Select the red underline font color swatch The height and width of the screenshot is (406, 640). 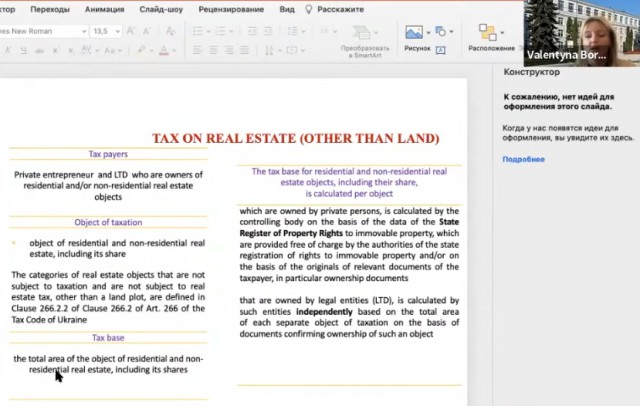click(x=164, y=54)
